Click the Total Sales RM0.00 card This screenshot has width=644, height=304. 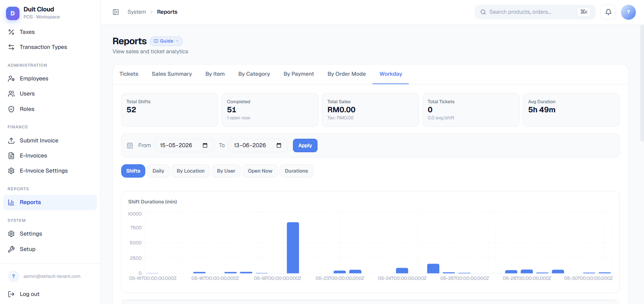pyautogui.click(x=370, y=110)
